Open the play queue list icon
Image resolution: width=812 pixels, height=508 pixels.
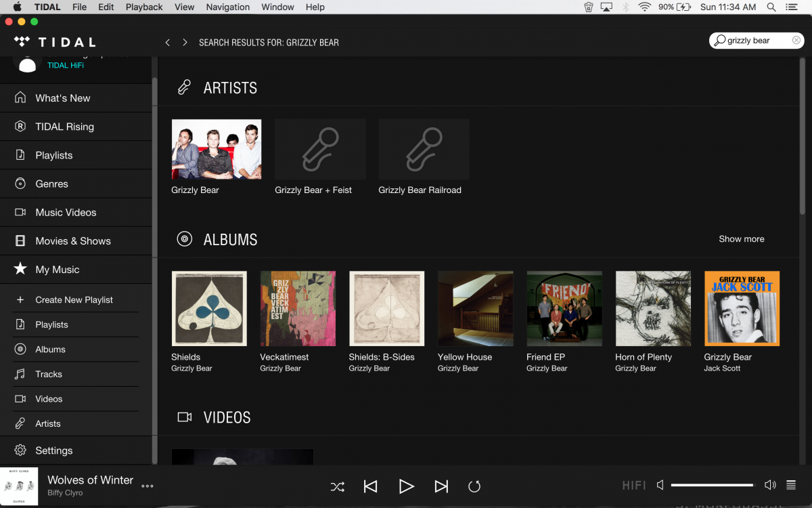(791, 485)
